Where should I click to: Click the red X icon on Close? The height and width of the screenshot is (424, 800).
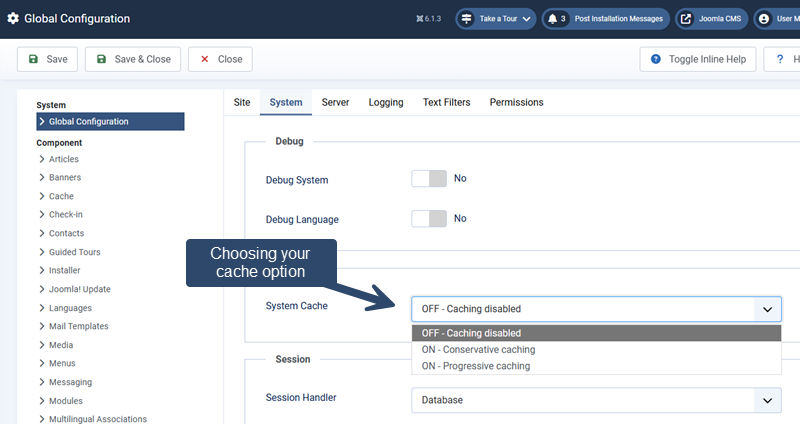[205, 59]
